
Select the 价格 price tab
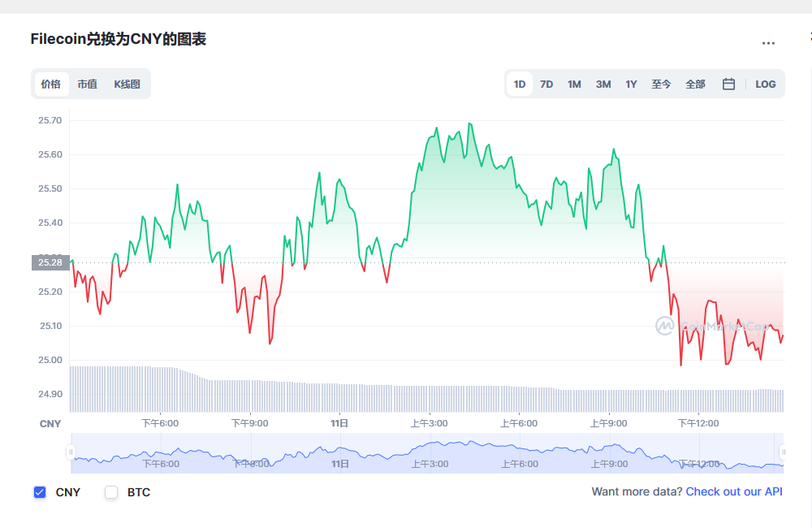click(51, 84)
